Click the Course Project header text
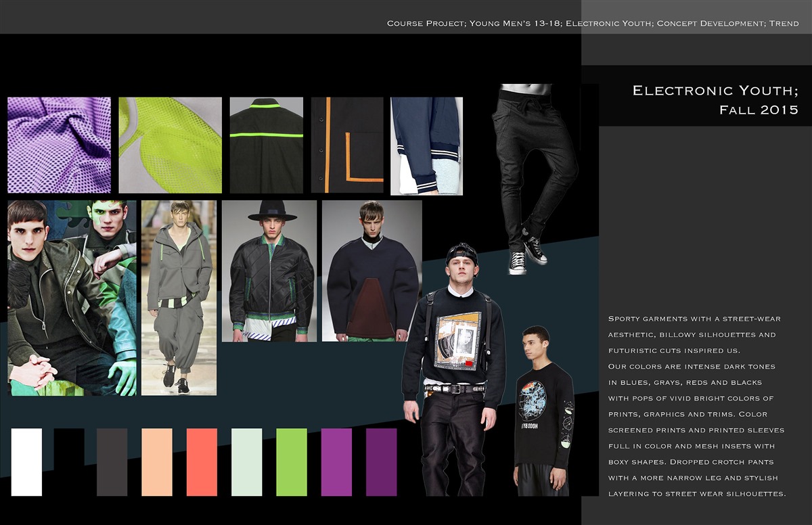 593,24
